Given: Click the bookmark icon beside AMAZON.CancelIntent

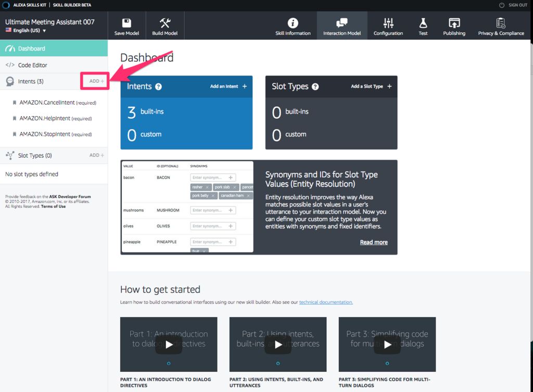Looking at the screenshot, I should click(14, 103).
